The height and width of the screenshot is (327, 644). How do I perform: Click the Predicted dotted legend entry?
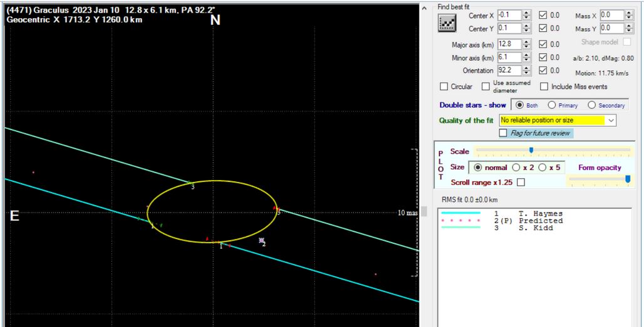(462, 221)
